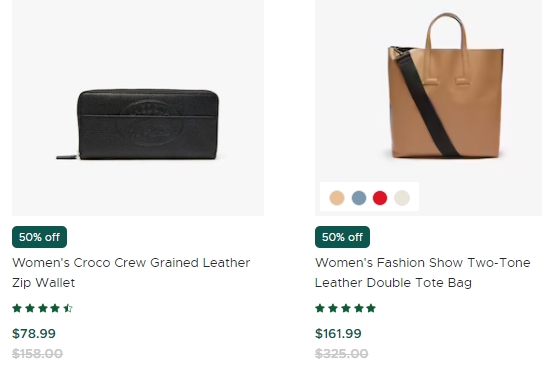The width and height of the screenshot is (542, 367).
Task: Click the wallet's star rating
Action: tap(42, 308)
